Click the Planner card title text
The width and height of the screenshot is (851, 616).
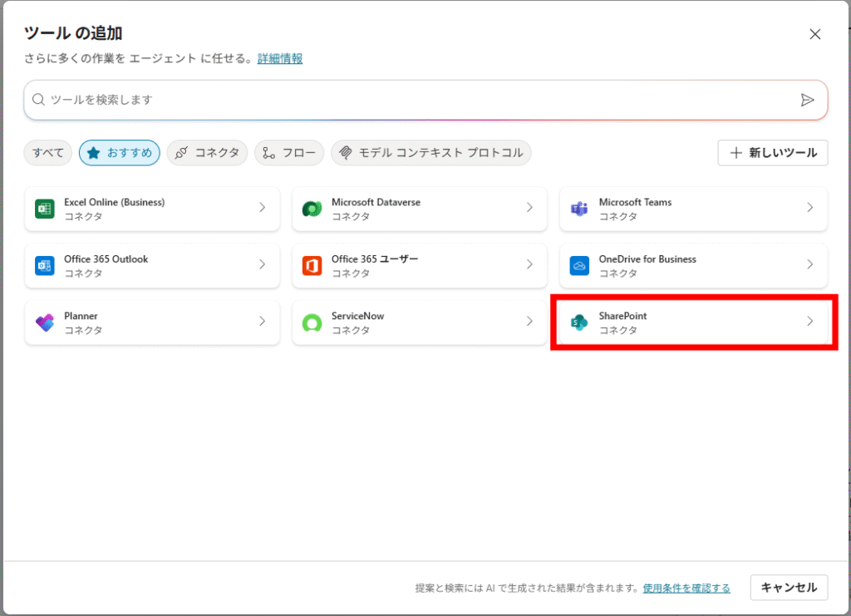81,316
